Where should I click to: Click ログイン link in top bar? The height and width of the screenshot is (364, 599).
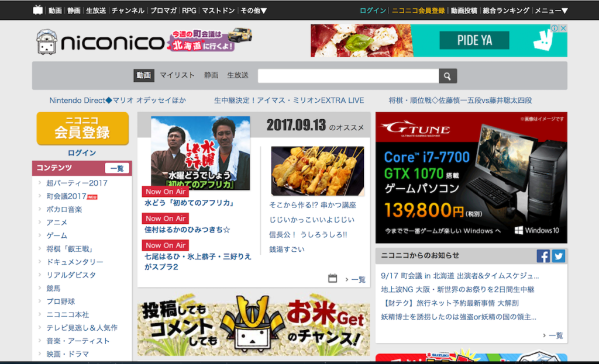coord(373,11)
